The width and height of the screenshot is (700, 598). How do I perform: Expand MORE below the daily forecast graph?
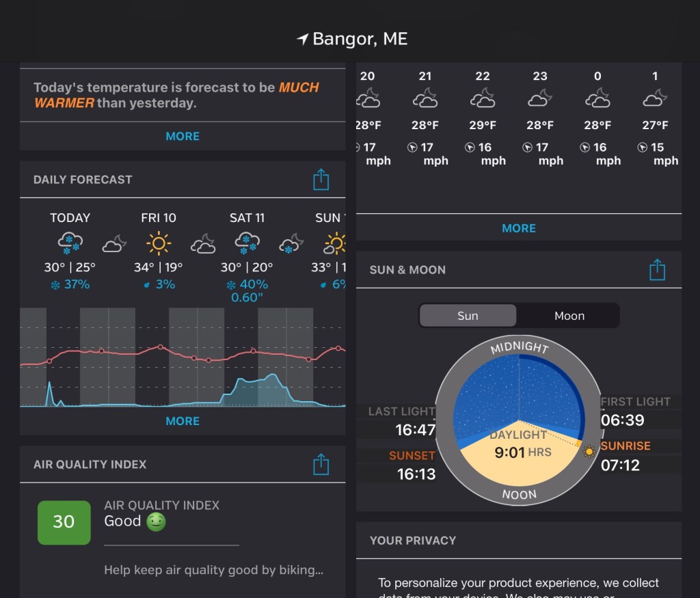pos(183,421)
